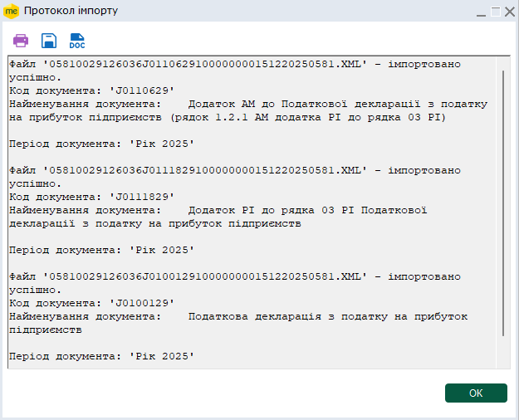This screenshot has height=420, width=519.
Task: Minimize the Протокол імпорту window
Action: click(x=480, y=12)
